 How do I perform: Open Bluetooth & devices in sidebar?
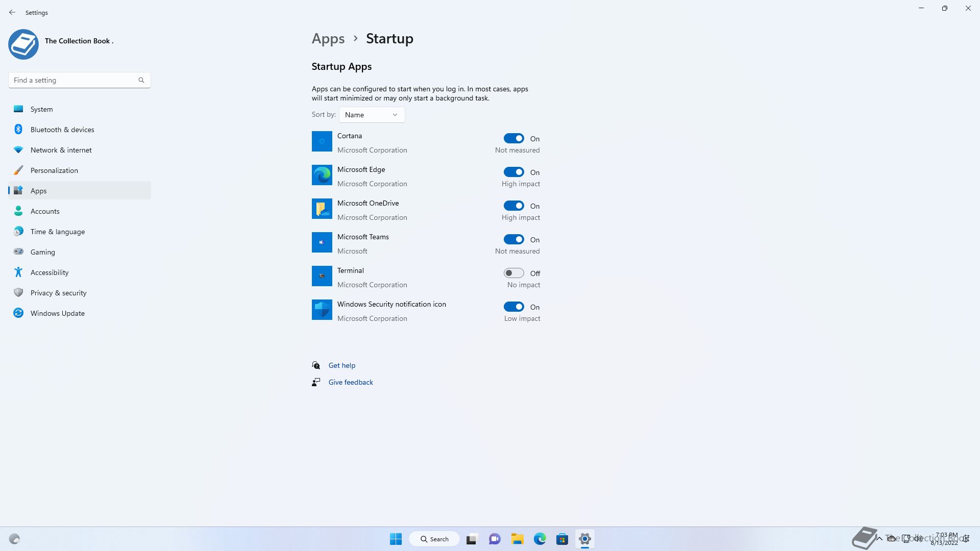pyautogui.click(x=80, y=130)
